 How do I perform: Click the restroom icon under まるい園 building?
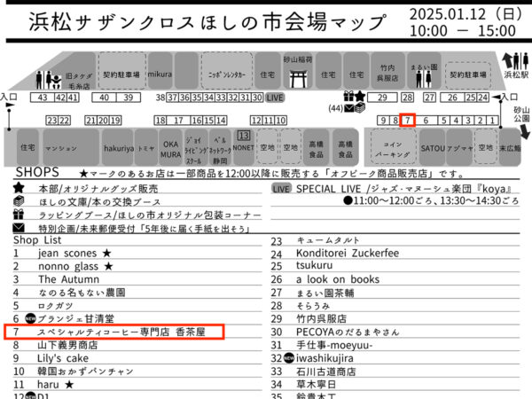tap(424, 79)
